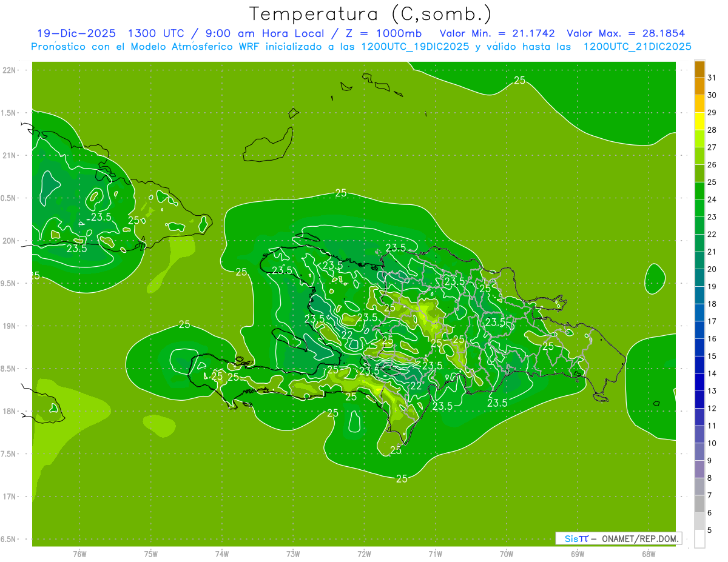Click the '16' value on the color scale
The height and width of the screenshot is (562, 728).
pos(712,339)
